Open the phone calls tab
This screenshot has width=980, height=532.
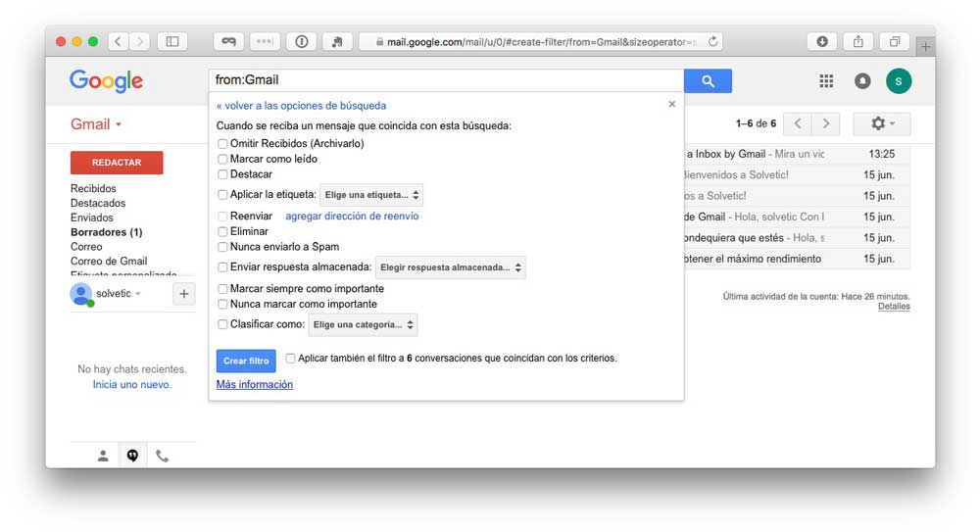coord(162,456)
